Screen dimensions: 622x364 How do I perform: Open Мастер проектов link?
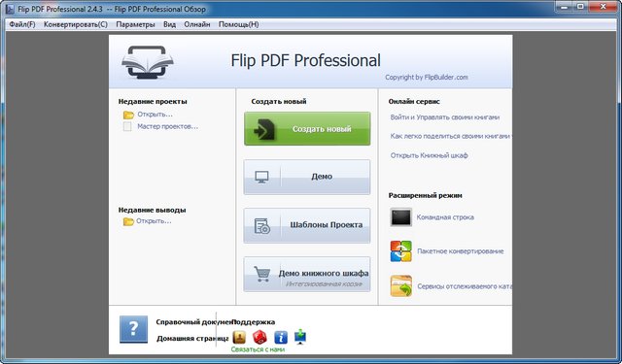[x=168, y=127]
